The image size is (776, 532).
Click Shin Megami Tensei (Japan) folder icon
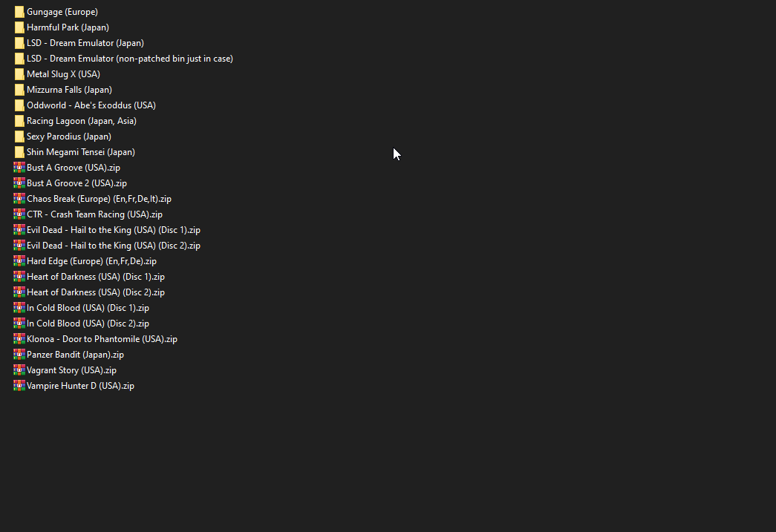pos(19,152)
